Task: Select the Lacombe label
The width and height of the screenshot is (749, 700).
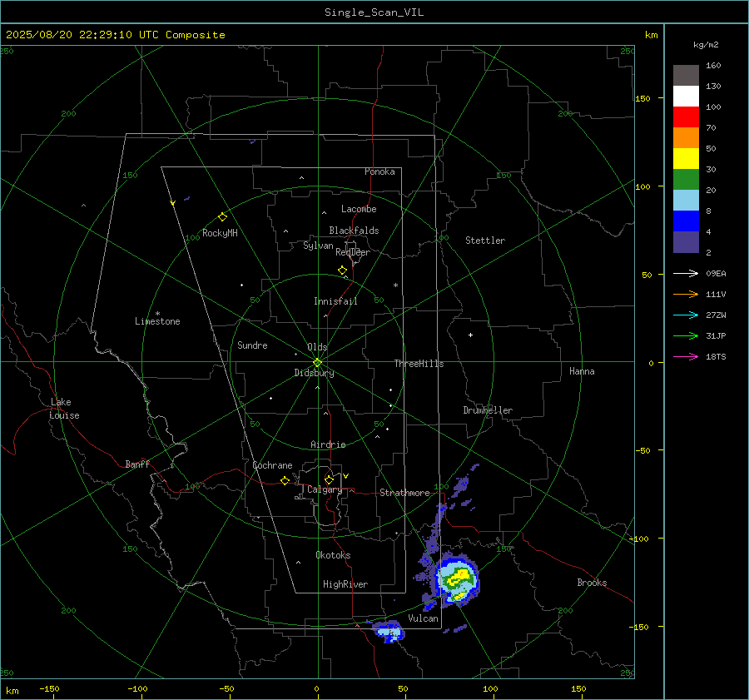Action: tap(359, 209)
